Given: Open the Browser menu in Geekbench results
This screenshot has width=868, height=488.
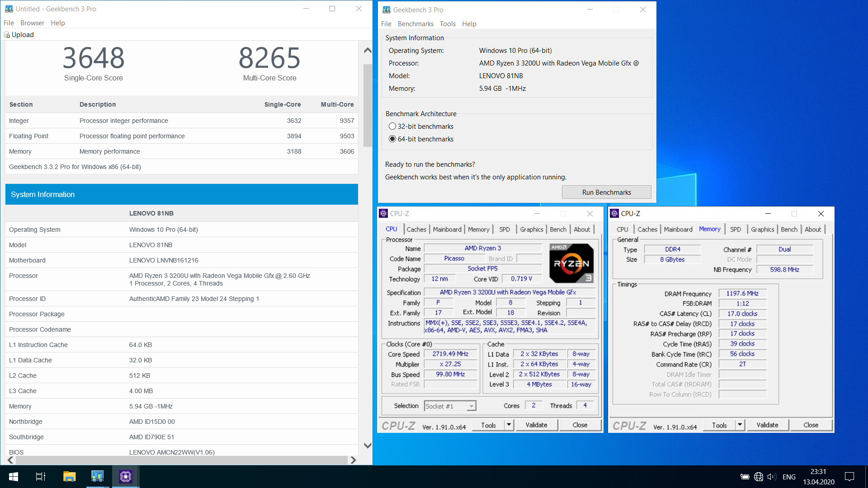Looking at the screenshot, I should tap(32, 23).
